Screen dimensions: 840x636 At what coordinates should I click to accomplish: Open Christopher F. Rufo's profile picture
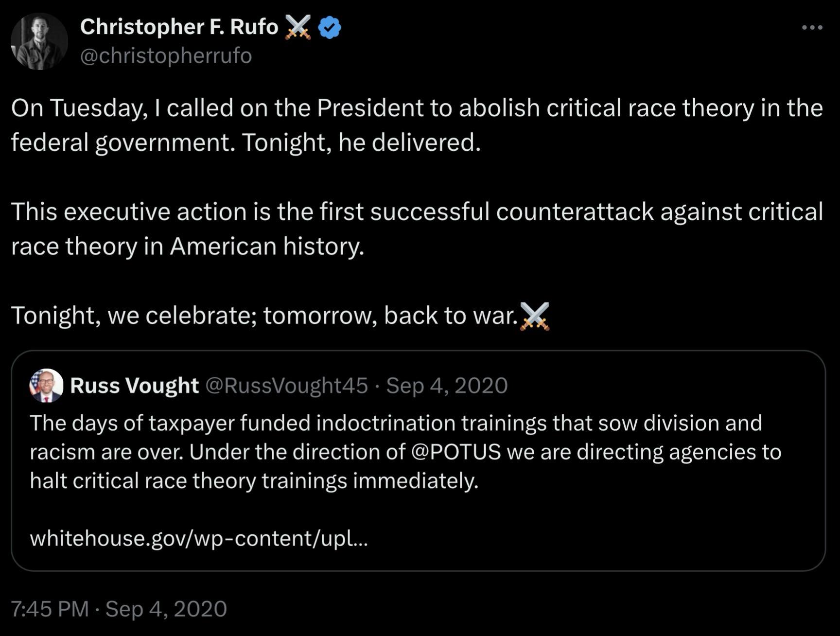pyautogui.click(x=39, y=41)
